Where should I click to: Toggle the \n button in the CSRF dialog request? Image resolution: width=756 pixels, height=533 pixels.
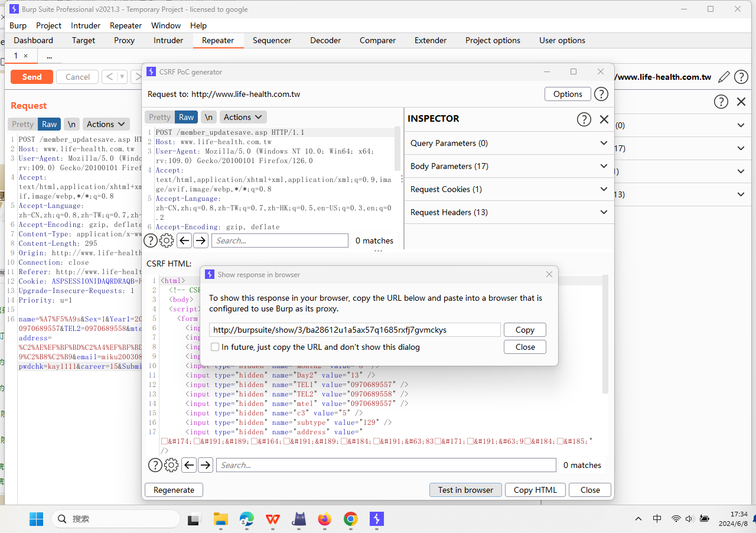208,117
